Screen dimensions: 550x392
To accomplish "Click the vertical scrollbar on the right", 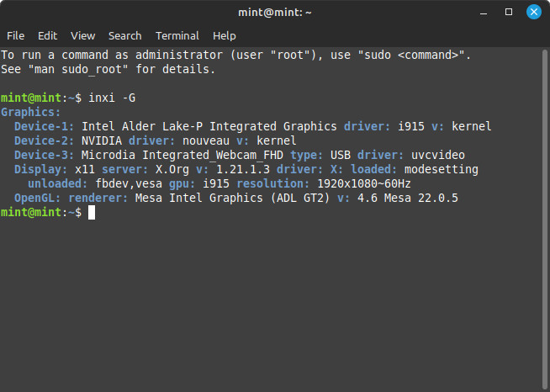I will [x=544, y=220].
